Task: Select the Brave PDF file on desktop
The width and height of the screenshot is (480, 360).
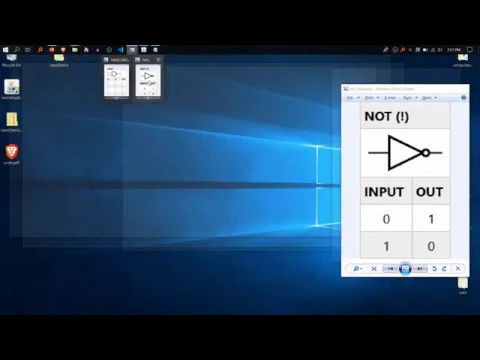Action: tap(12, 154)
